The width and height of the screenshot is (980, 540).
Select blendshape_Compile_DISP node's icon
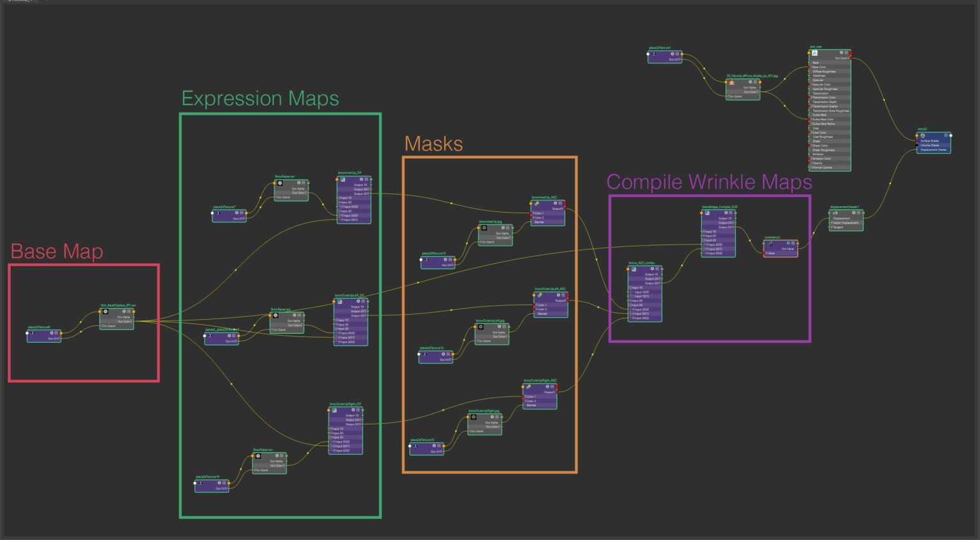[707, 213]
